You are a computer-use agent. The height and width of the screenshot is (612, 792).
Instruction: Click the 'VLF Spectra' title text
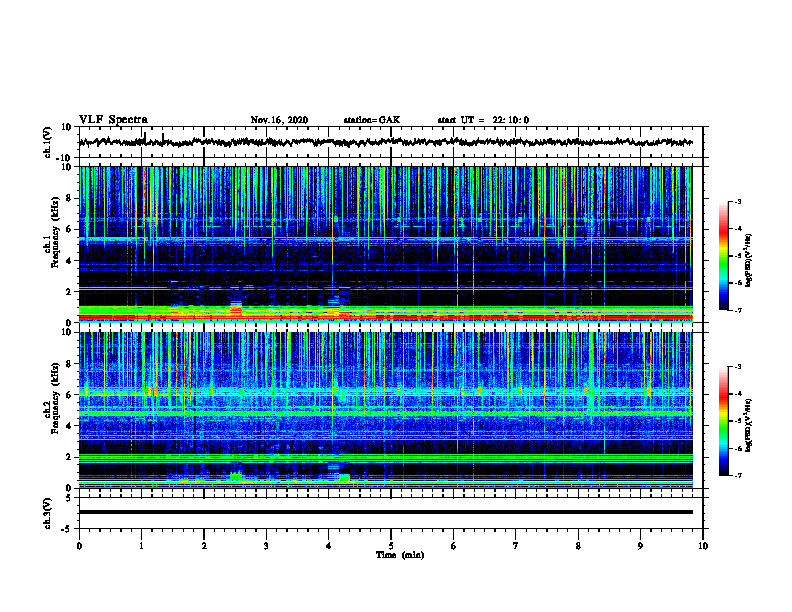click(113, 120)
